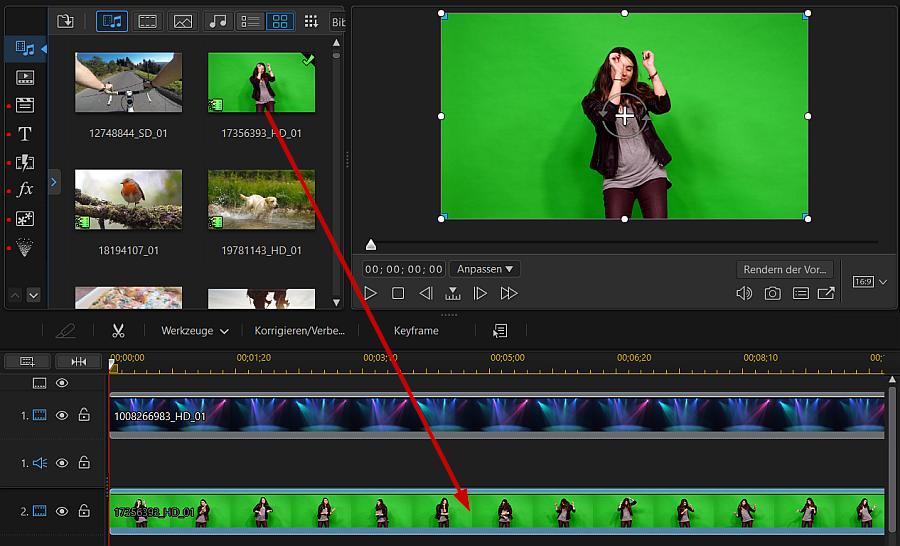
Task: Click the preview playback position slider handle
Action: 371,245
